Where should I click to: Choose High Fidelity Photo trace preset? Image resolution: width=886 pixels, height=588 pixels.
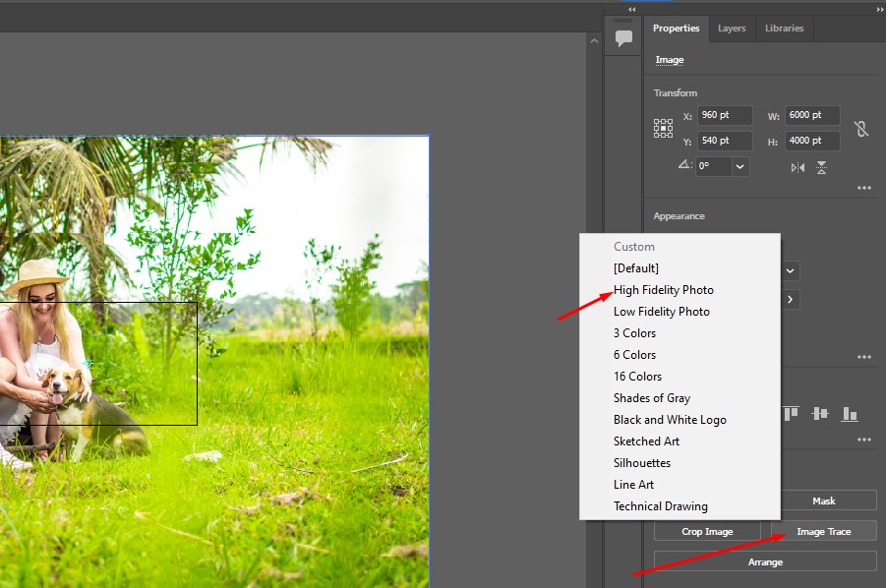pyautogui.click(x=664, y=289)
